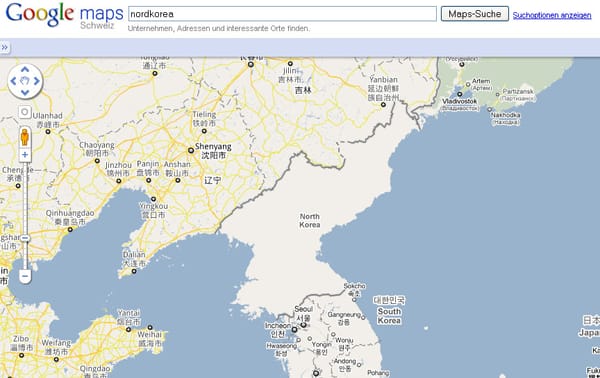Click the Pohang city label
The height and width of the screenshot is (378, 600).
click(x=378, y=373)
